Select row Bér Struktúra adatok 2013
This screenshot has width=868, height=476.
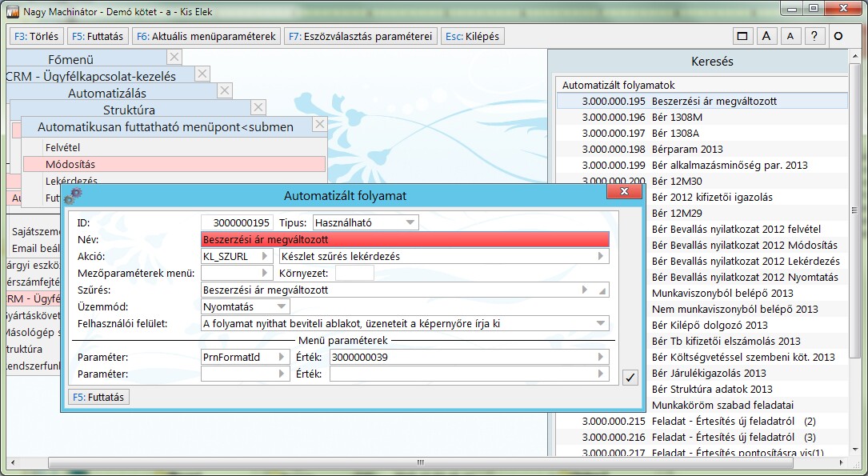pos(746,389)
